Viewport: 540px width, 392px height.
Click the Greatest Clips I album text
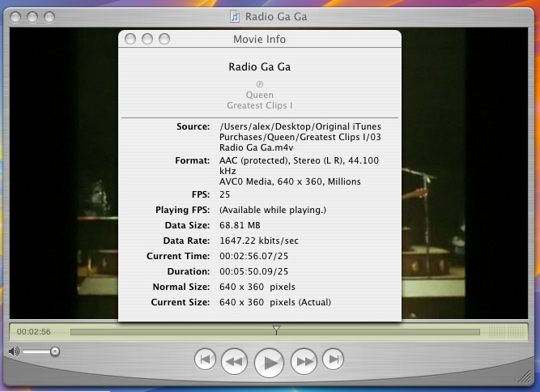pyautogui.click(x=260, y=105)
